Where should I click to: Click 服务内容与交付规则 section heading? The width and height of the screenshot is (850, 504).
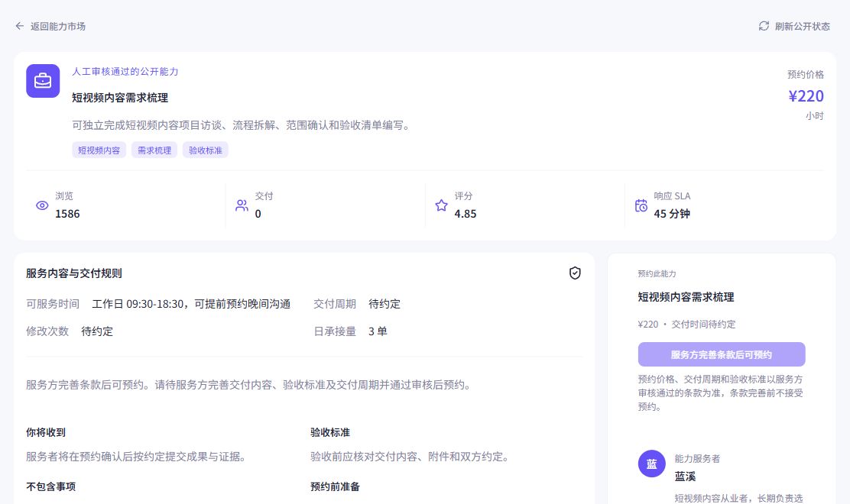(74, 273)
